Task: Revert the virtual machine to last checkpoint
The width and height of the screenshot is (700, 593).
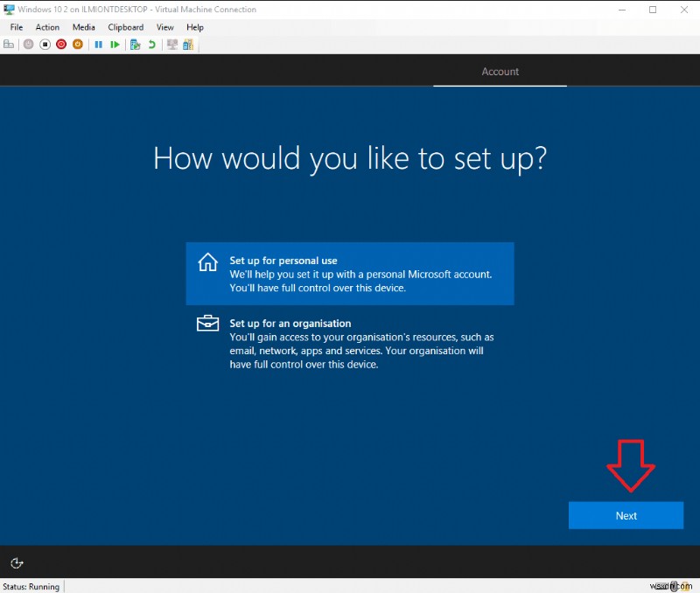Action: [150, 44]
